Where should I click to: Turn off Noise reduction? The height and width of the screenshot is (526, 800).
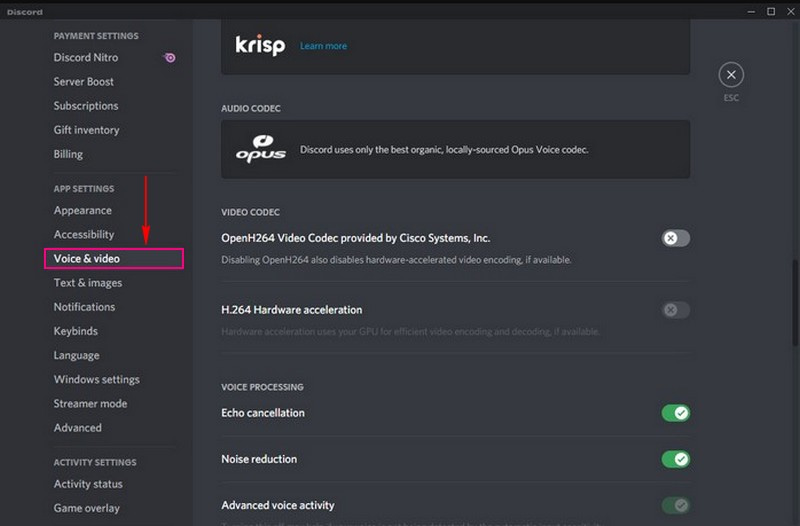pos(676,459)
